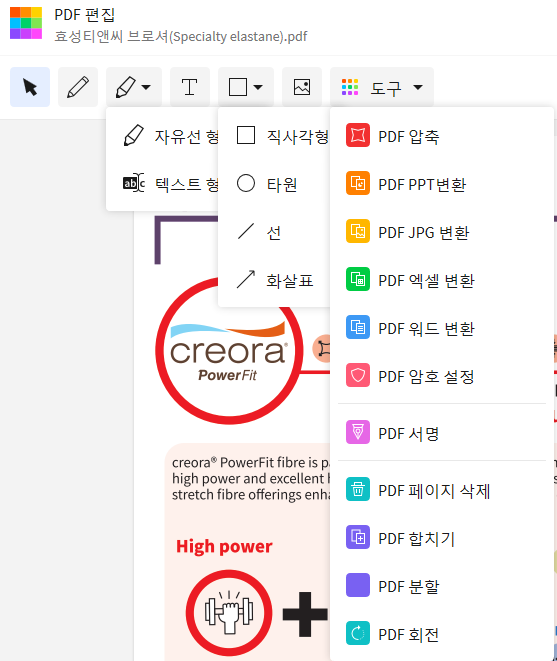Select 타원 ellipse shape
Screen dimensions: 557x661
pyautogui.click(x=274, y=184)
